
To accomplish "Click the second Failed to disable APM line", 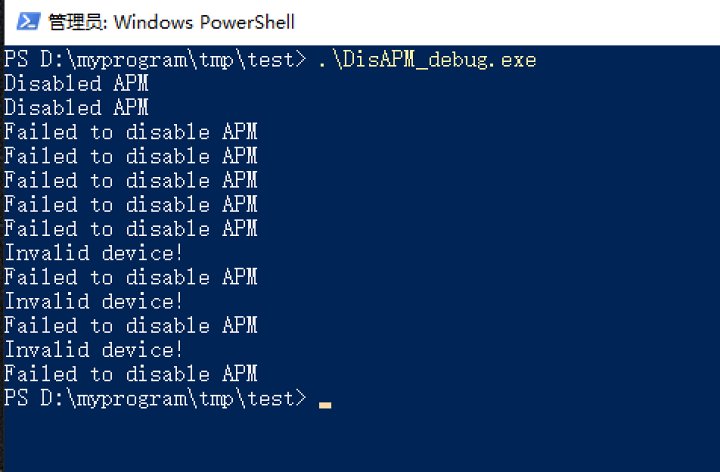I will point(130,156).
